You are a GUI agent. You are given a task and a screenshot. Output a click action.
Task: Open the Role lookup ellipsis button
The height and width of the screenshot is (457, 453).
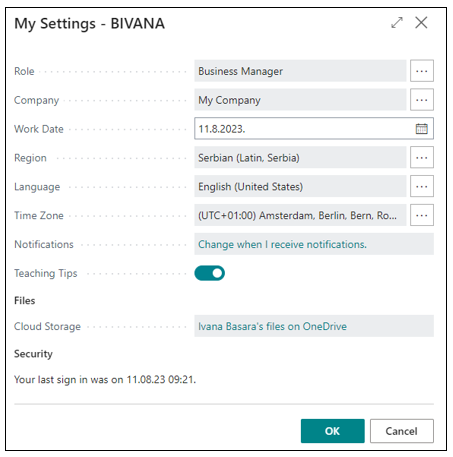(x=421, y=71)
